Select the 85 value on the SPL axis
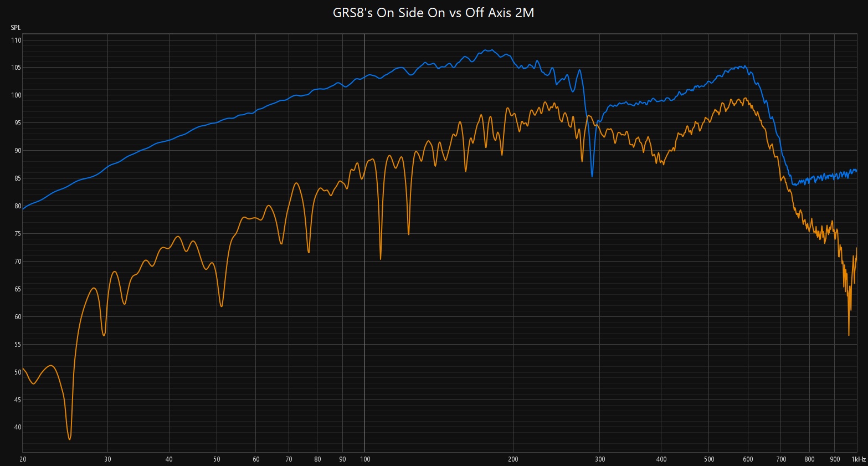This screenshot has height=466, width=868. pos(17,178)
